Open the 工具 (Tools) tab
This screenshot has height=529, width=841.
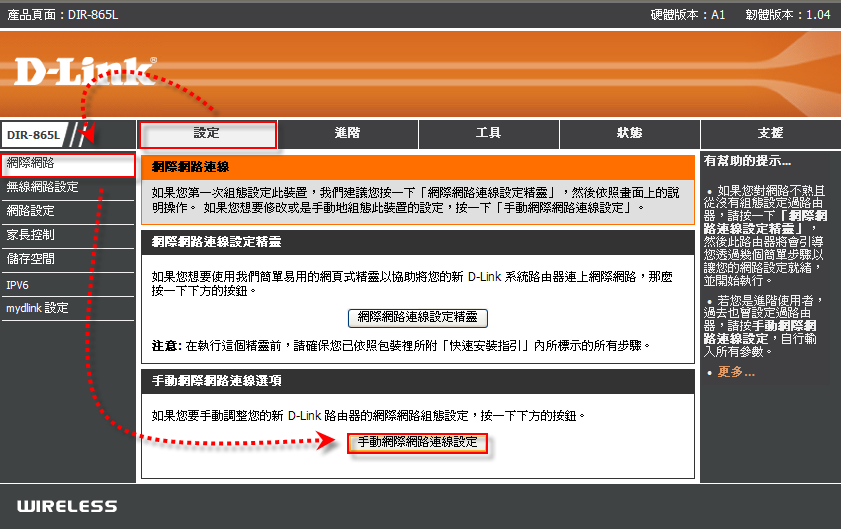click(488, 133)
